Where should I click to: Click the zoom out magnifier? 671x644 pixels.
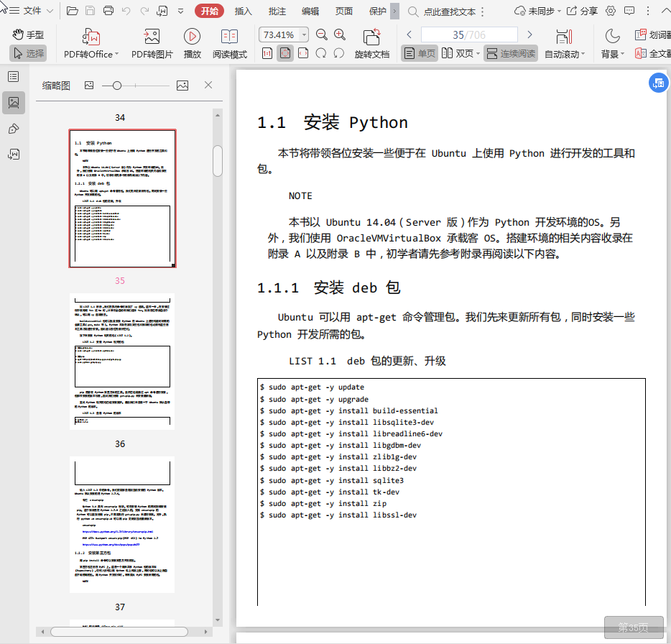[x=321, y=34]
